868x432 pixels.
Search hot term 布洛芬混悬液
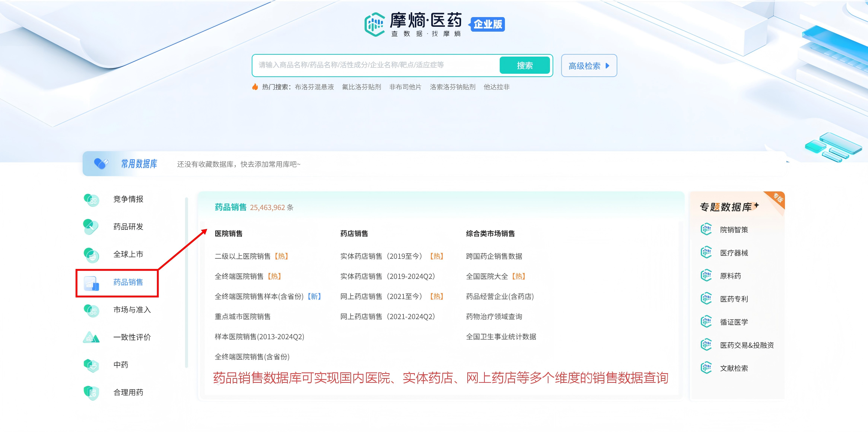[x=314, y=87]
